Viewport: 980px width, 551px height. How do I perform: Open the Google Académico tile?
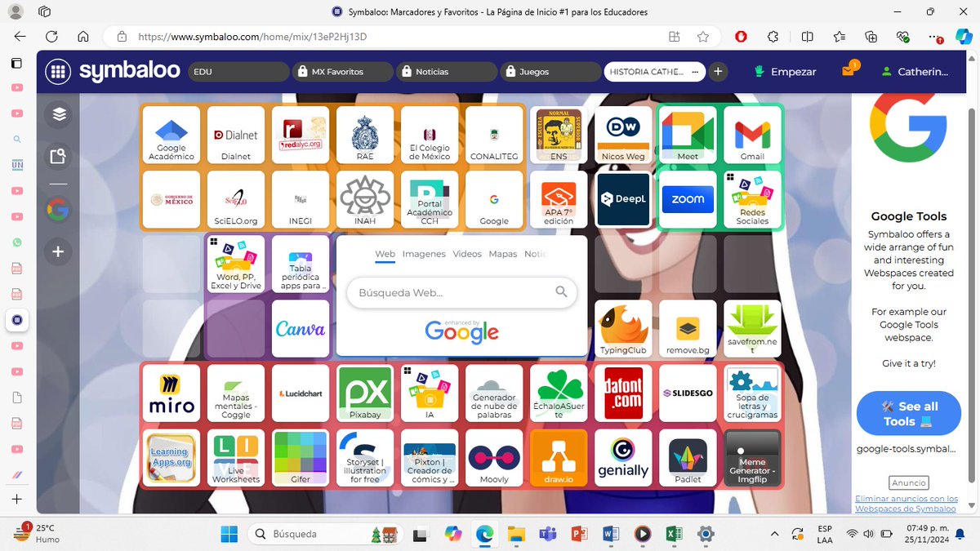[x=171, y=135]
